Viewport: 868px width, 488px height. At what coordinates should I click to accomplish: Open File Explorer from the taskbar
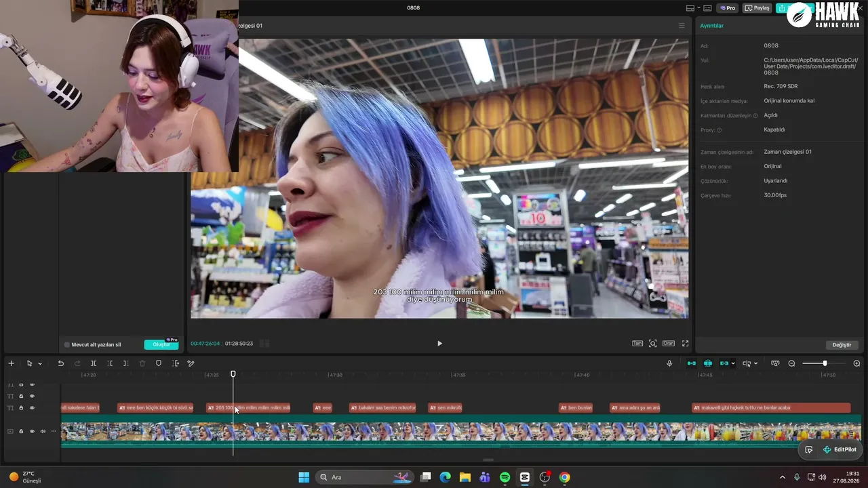point(465,477)
